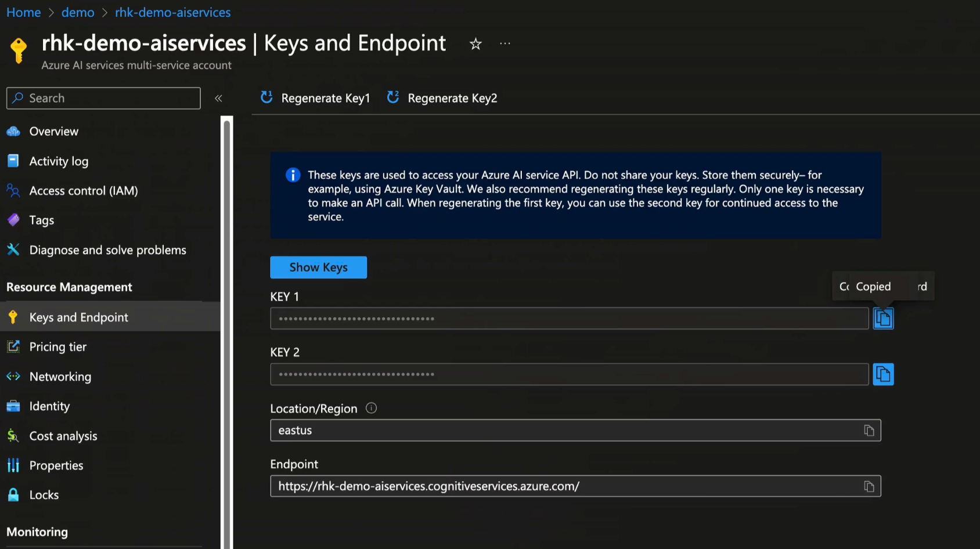Click the demo breadcrumb link
This screenshot has height=549, width=980.
[x=78, y=12]
